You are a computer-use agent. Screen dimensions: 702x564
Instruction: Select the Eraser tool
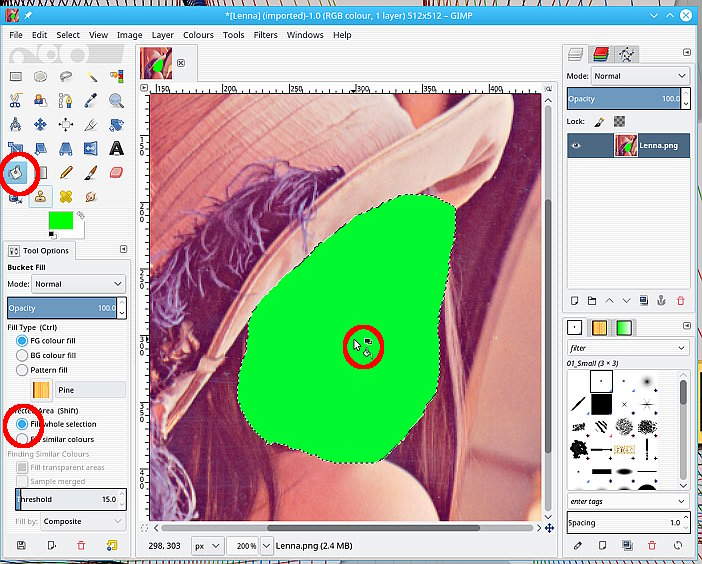coord(116,173)
